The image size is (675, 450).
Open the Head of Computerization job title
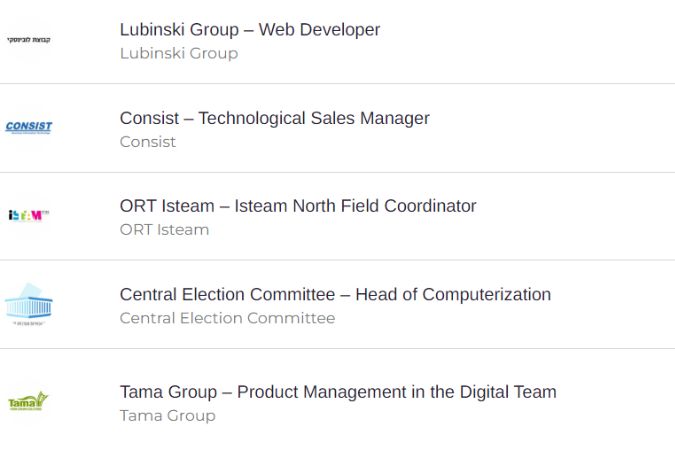tap(335, 294)
